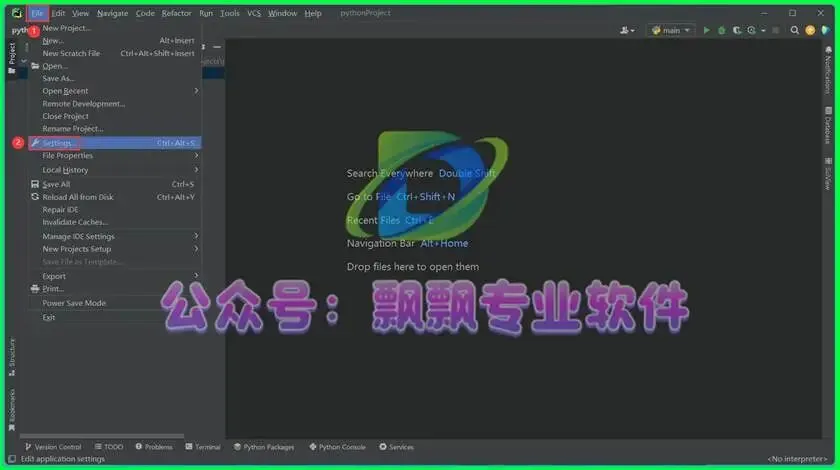Screen dimensions: 840x470
Task: Open Search Everywhere via the magnifier icon
Action: (794, 31)
